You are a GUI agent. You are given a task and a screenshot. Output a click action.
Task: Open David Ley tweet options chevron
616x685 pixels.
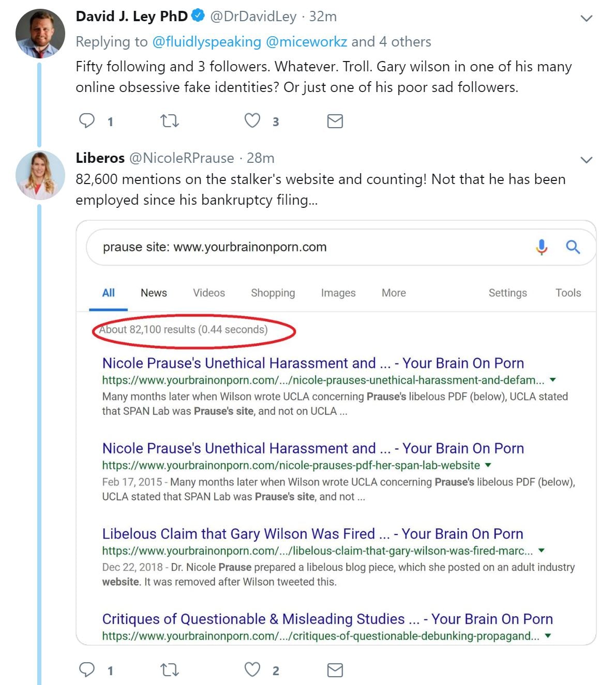(586, 19)
